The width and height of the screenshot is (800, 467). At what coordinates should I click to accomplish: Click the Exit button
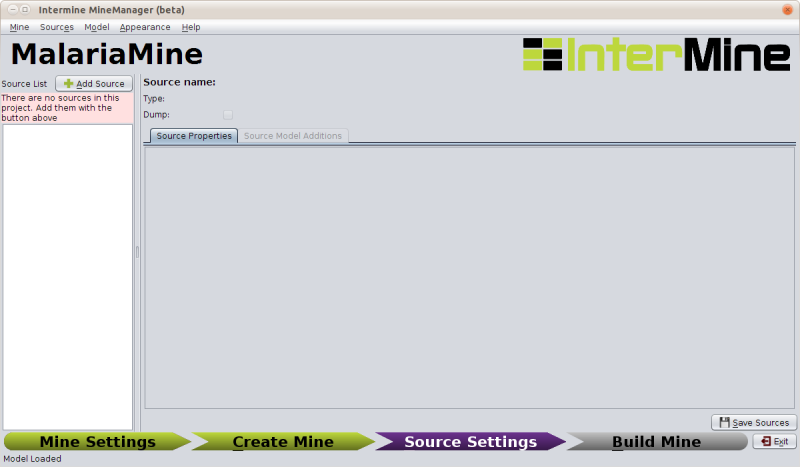tap(774, 441)
